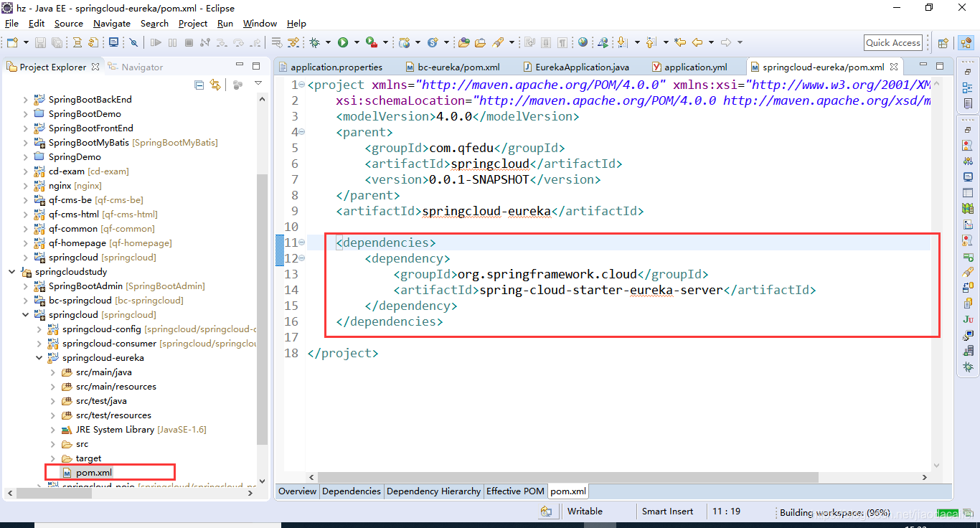
Task: Open the Project menu
Action: point(193,23)
